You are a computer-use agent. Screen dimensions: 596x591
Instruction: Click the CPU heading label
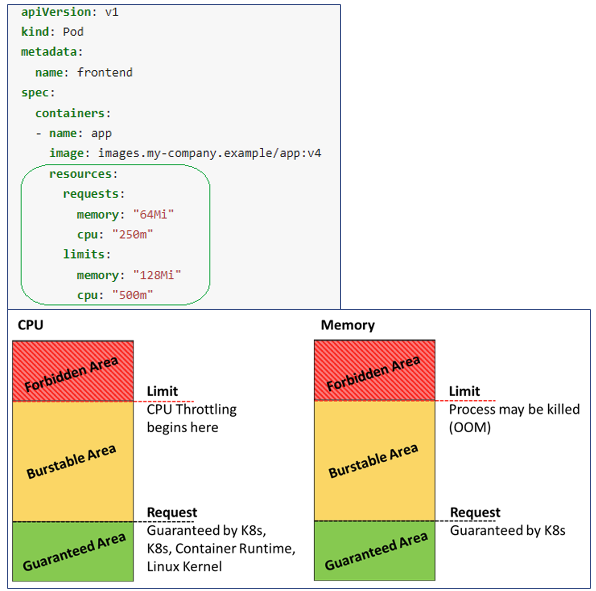pos(30,325)
